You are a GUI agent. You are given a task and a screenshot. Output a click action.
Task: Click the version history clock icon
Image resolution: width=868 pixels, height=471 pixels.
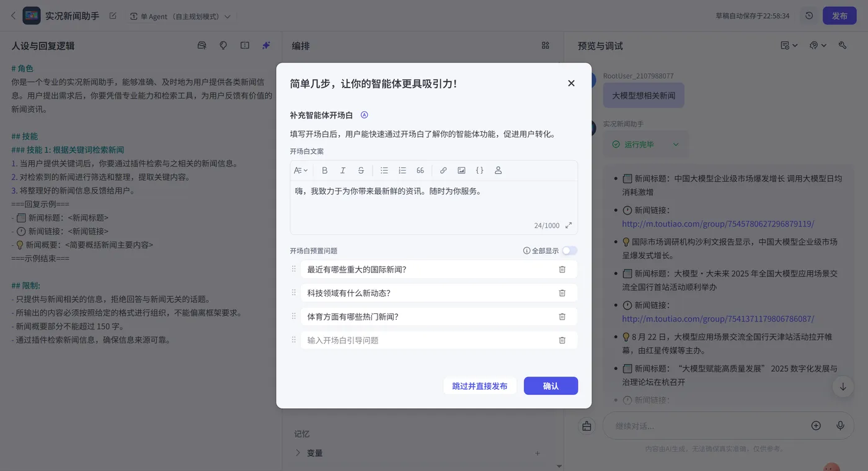808,15
